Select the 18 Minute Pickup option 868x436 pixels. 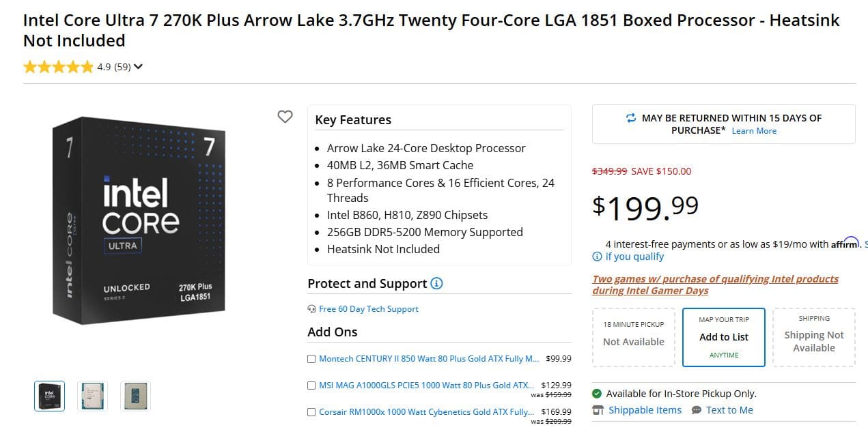(x=634, y=337)
